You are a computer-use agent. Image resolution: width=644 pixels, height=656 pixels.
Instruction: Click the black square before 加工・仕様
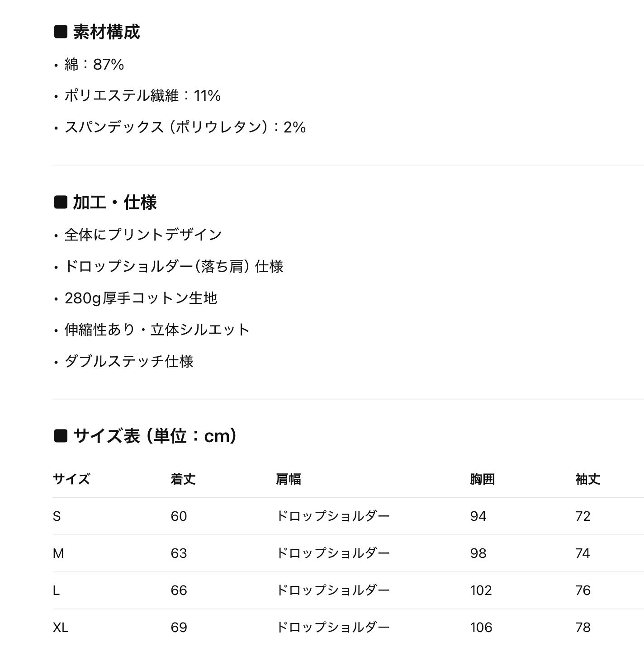click(x=61, y=202)
